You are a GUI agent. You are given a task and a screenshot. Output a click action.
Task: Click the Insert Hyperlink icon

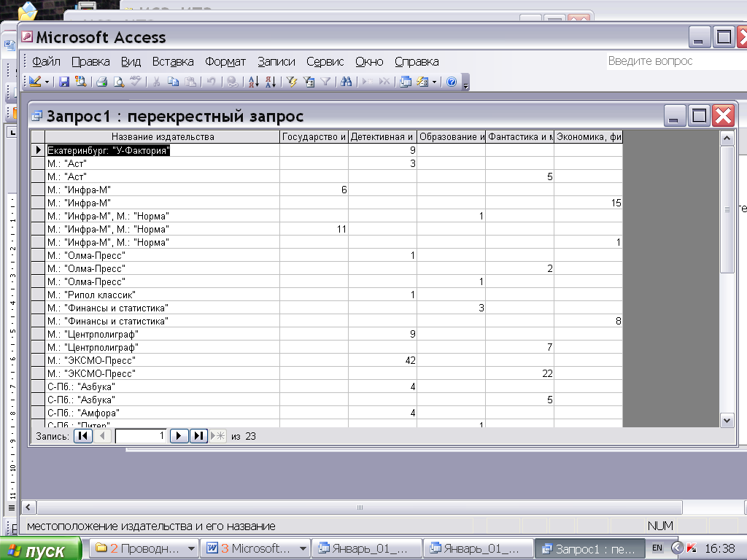pyautogui.click(x=233, y=82)
